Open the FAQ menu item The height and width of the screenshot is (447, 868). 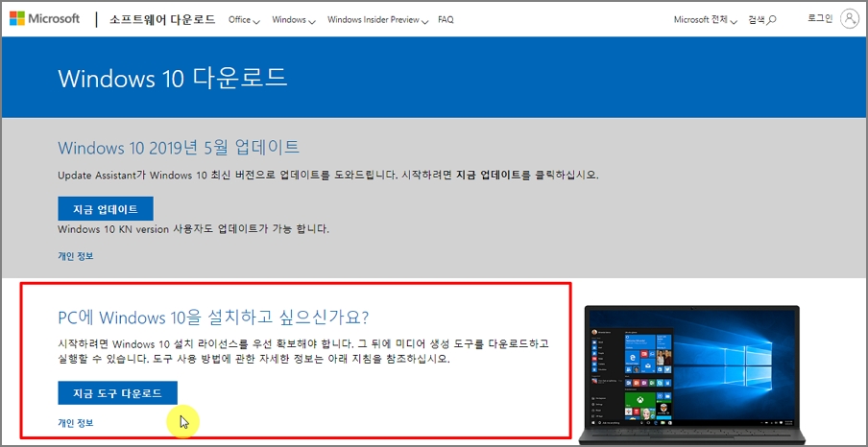click(x=446, y=20)
